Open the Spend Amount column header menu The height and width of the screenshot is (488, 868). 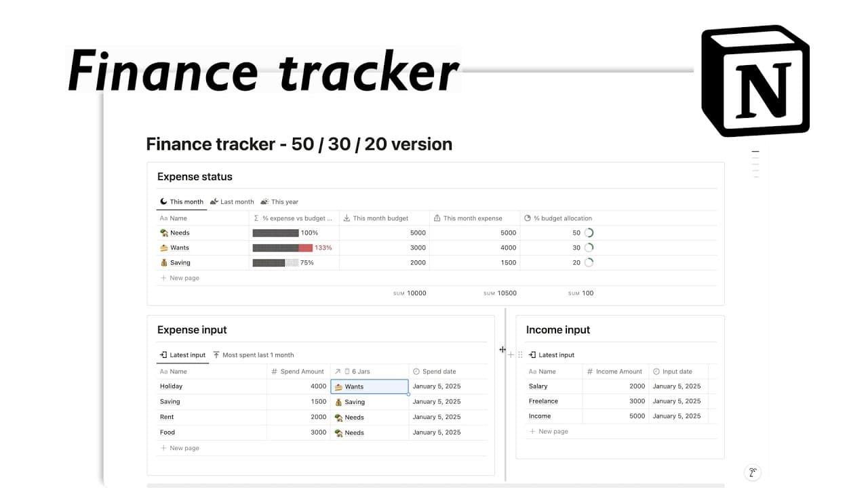[x=298, y=371]
